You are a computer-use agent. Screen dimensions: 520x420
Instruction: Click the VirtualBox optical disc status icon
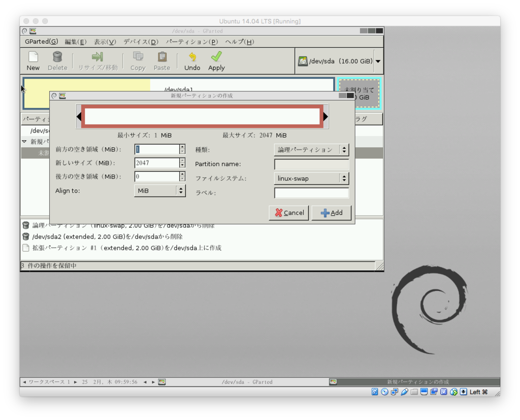point(385,392)
